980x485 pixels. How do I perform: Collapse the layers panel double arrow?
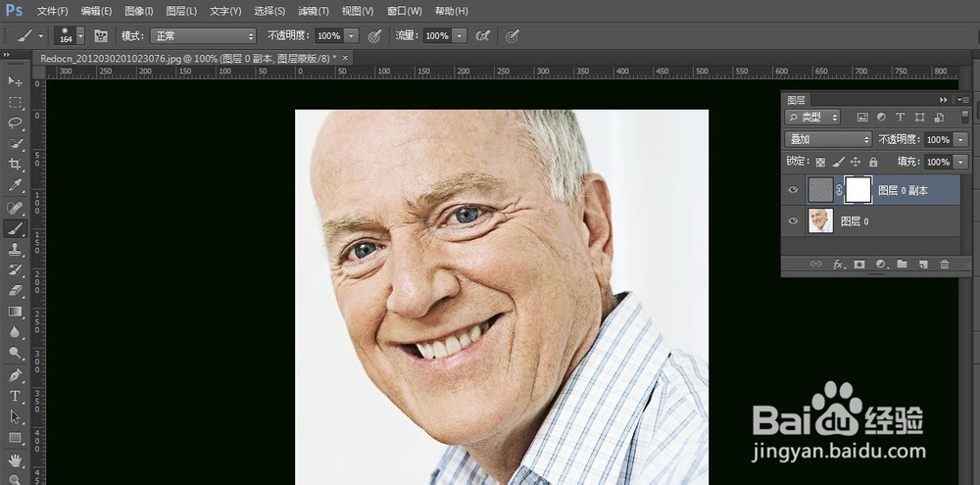[943, 99]
